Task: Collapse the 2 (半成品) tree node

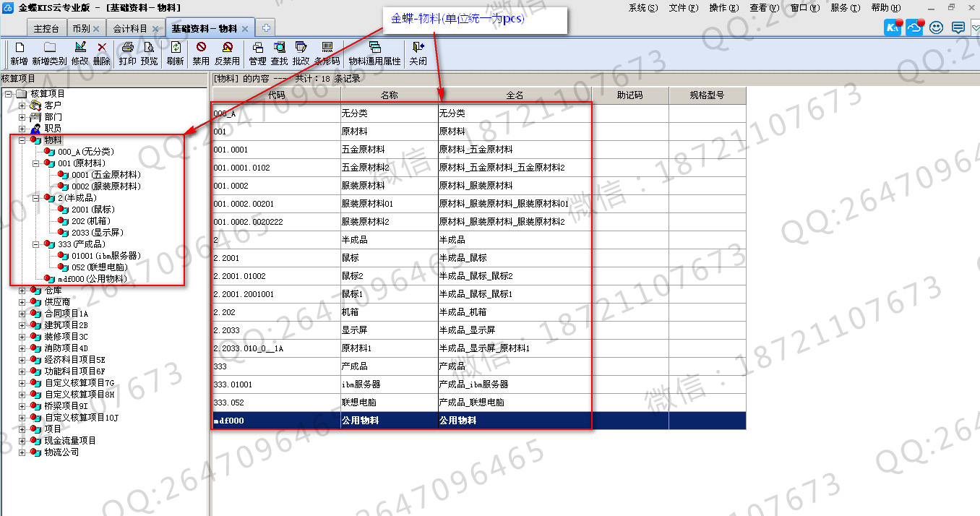Action: (x=36, y=198)
